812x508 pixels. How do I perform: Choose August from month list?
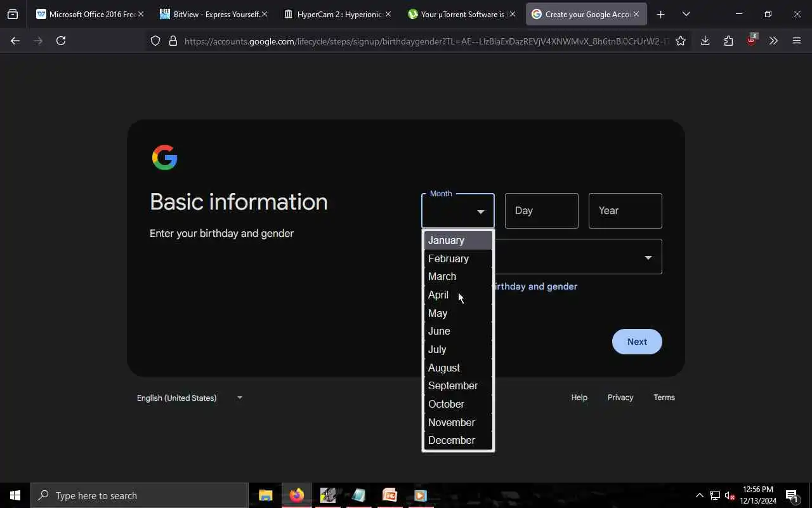click(x=457, y=368)
